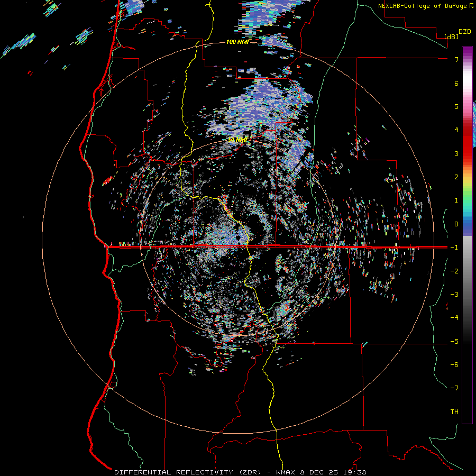Click the scale value 0

pos(456,224)
